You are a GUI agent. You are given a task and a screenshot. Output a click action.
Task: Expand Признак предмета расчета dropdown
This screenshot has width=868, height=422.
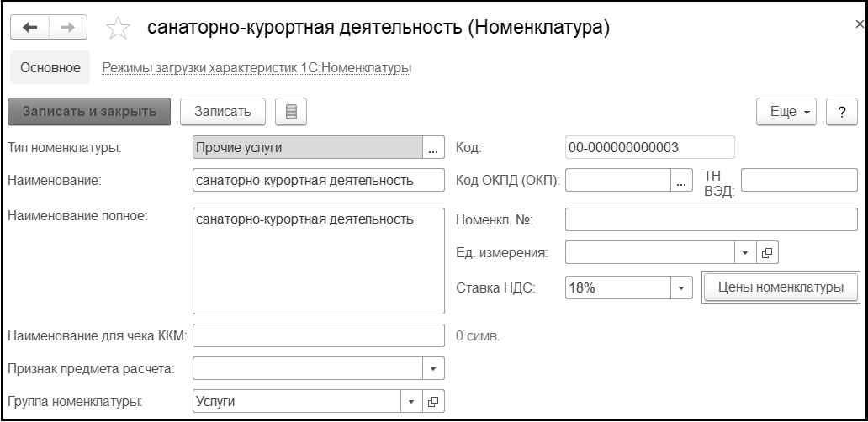coord(433,368)
